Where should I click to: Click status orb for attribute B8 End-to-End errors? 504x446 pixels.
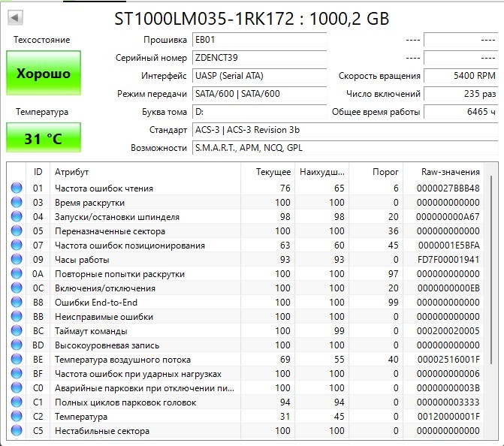(17, 302)
